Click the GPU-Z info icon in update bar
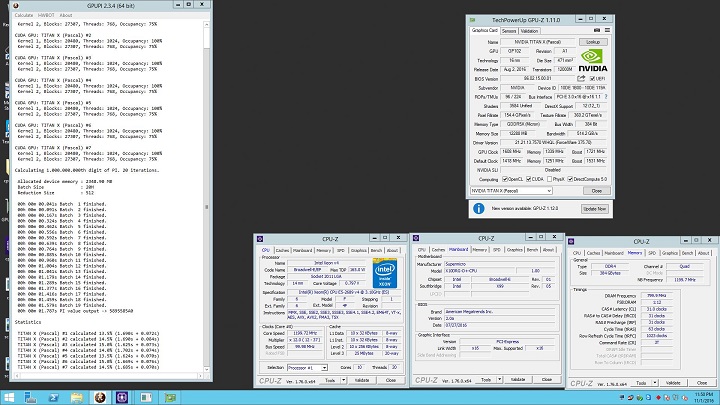The height and width of the screenshot is (405, 720). coord(478,208)
